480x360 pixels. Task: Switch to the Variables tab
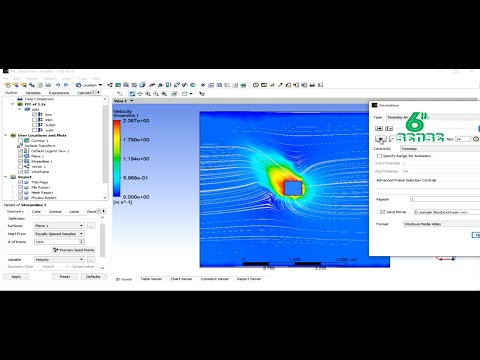[x=33, y=93]
